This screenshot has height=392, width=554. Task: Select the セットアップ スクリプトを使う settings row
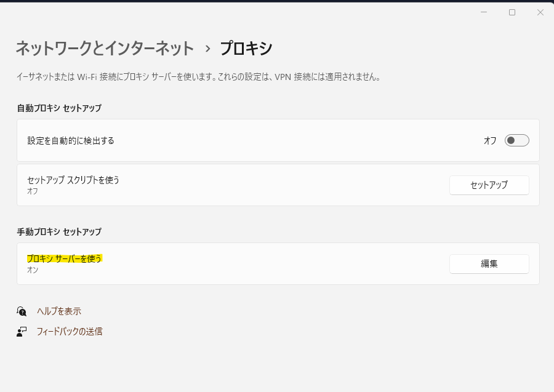246,185
